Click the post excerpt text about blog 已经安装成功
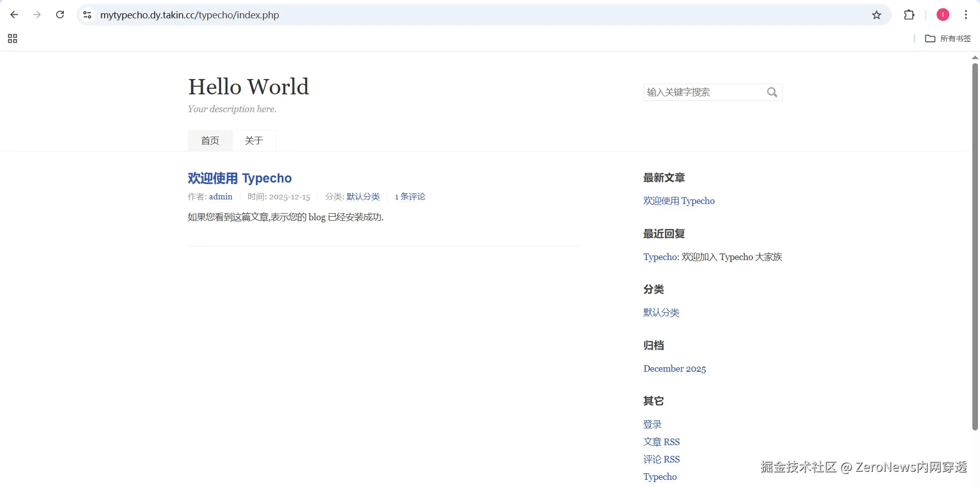The height and width of the screenshot is (487, 980). (x=285, y=217)
